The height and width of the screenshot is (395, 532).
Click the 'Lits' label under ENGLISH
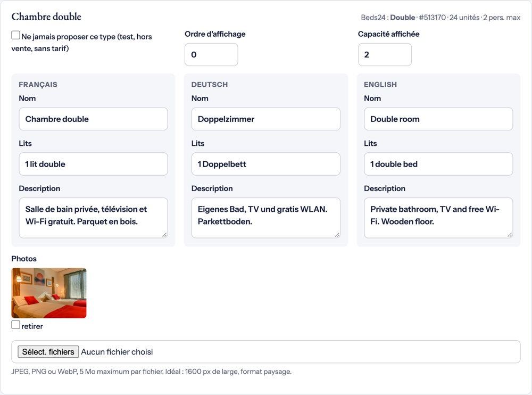370,143
